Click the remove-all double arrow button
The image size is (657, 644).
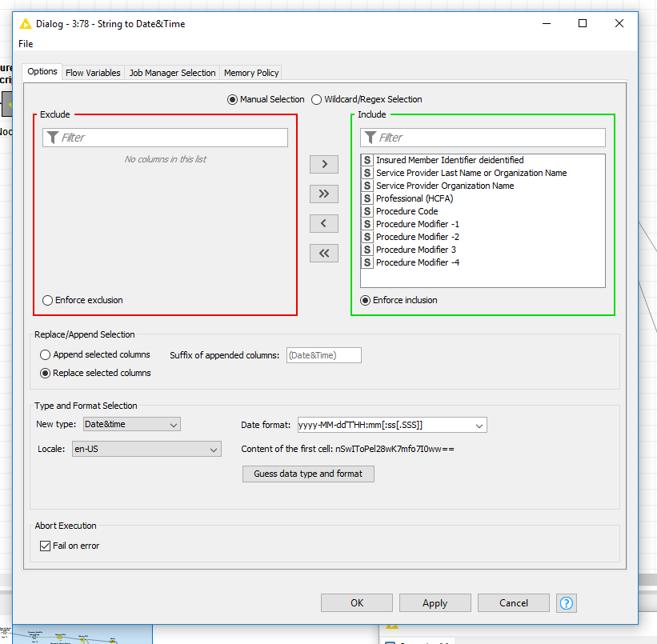(323, 253)
